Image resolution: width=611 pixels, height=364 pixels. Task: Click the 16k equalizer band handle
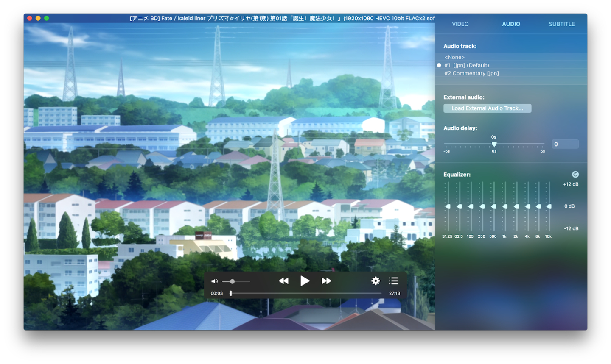tap(549, 206)
